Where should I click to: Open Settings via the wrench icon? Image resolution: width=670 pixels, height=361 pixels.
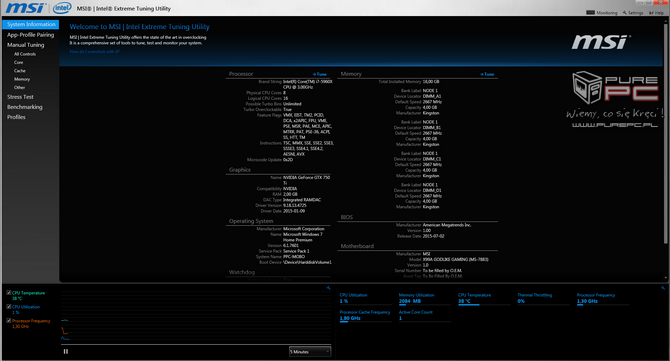click(633, 13)
